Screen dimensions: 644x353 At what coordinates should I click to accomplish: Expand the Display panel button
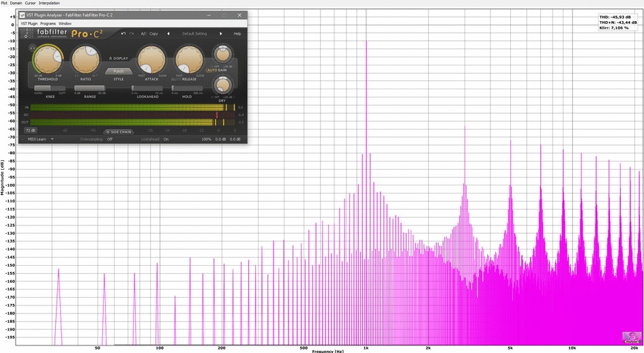[118, 59]
